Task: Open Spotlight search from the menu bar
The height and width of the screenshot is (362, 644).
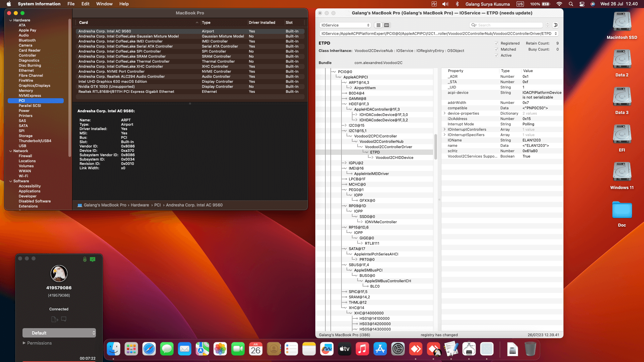Action: (571, 4)
